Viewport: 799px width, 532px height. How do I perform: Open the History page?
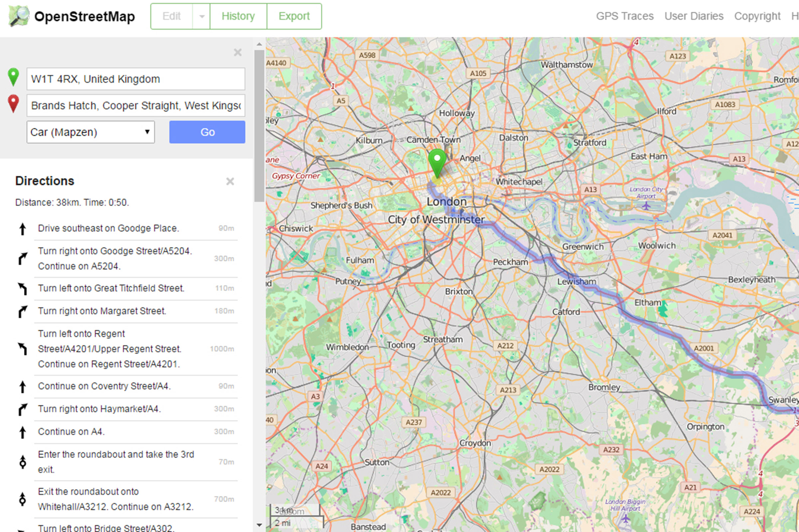point(238,16)
